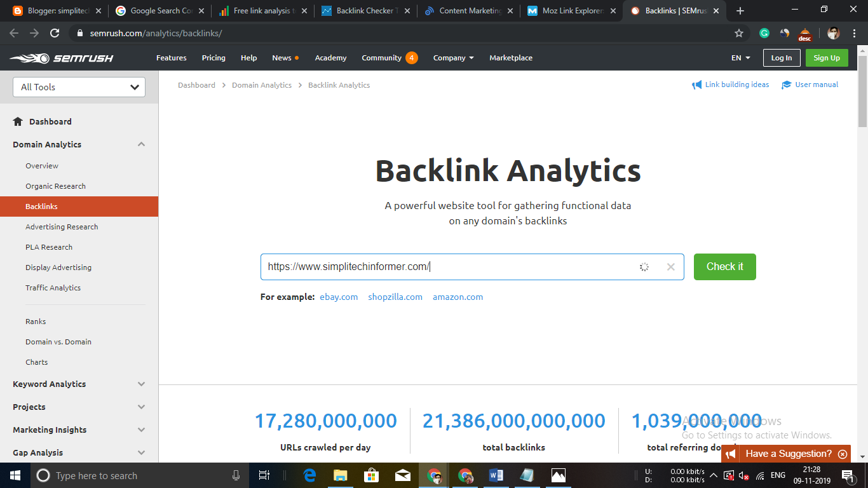Try the ebay.com example link

point(339,297)
